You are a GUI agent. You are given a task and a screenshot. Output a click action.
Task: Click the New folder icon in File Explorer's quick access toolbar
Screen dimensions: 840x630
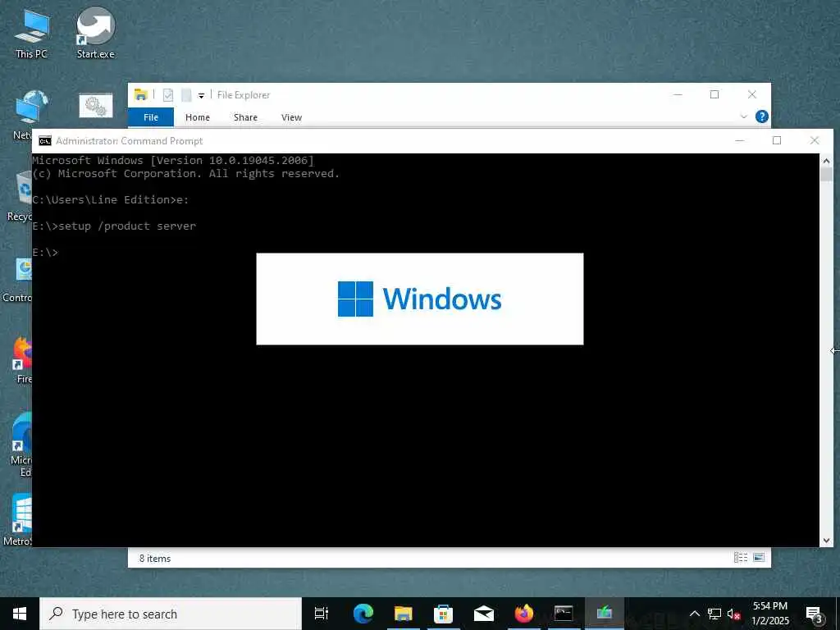coord(186,95)
